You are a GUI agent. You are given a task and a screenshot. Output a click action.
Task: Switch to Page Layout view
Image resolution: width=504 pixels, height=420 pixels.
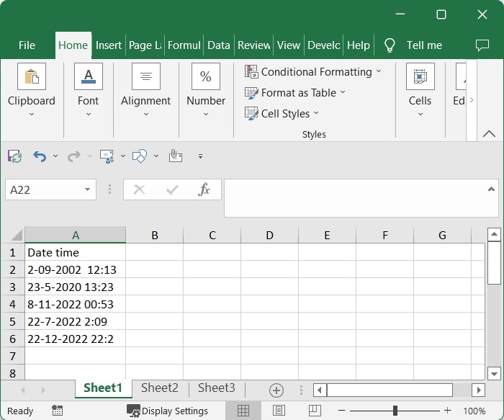pyautogui.click(x=279, y=411)
